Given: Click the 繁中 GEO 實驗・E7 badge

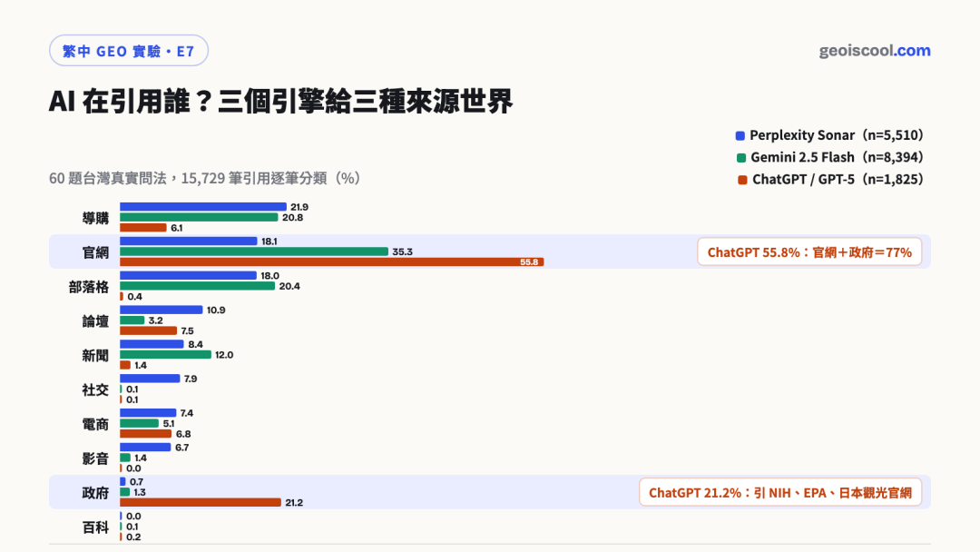Looking at the screenshot, I should pos(129,51).
